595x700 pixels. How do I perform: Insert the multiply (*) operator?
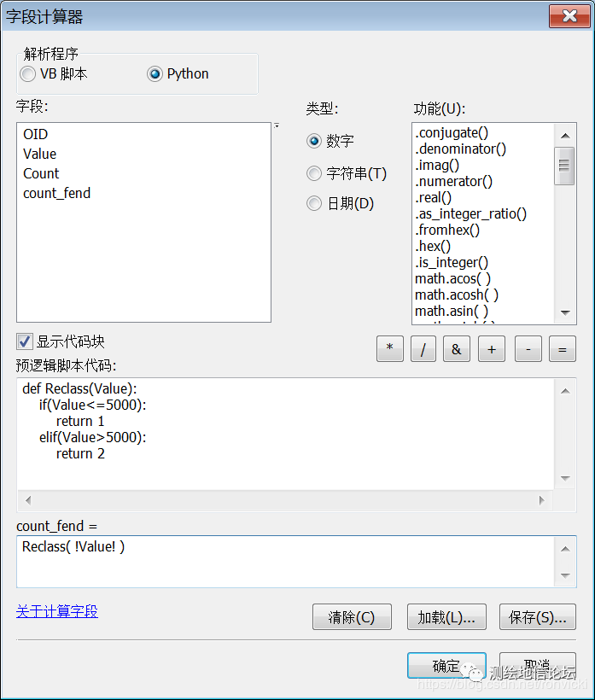(x=389, y=348)
